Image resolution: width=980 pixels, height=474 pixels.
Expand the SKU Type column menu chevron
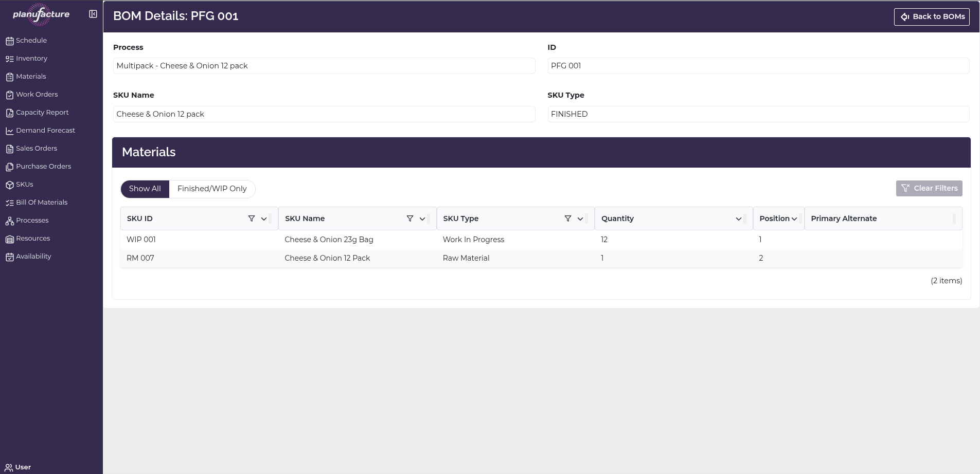(x=580, y=218)
